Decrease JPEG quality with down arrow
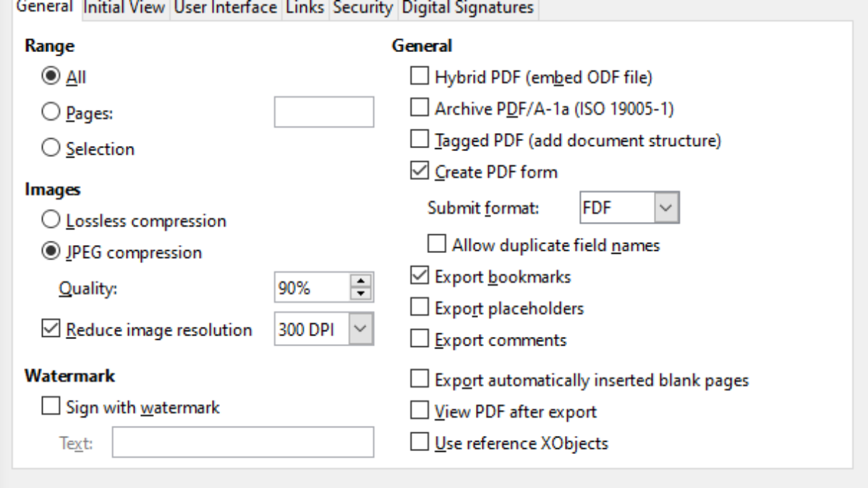This screenshot has width=868, height=488. [360, 294]
